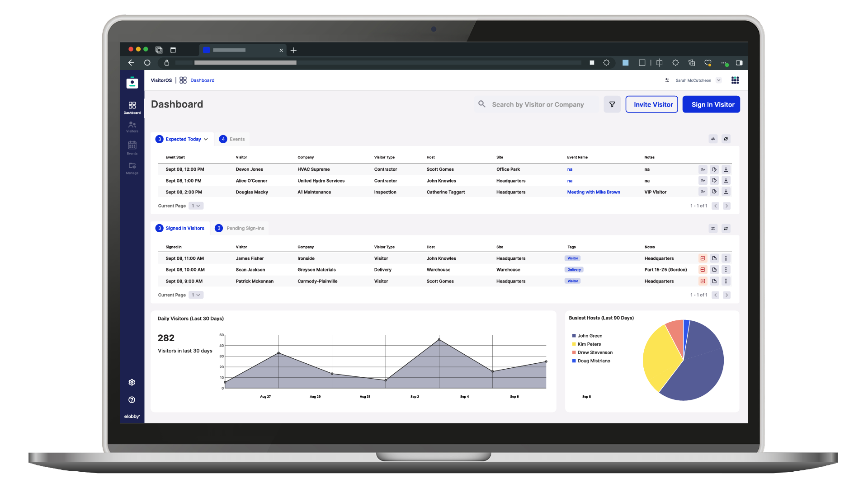Expand the Expected Today chevron
The height and width of the screenshot is (488, 868).
coord(207,139)
